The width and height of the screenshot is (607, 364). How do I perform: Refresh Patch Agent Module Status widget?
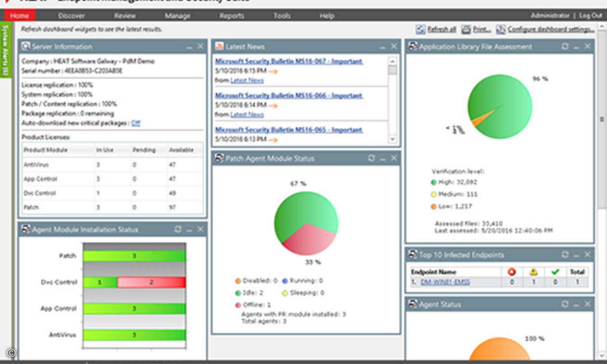(371, 158)
